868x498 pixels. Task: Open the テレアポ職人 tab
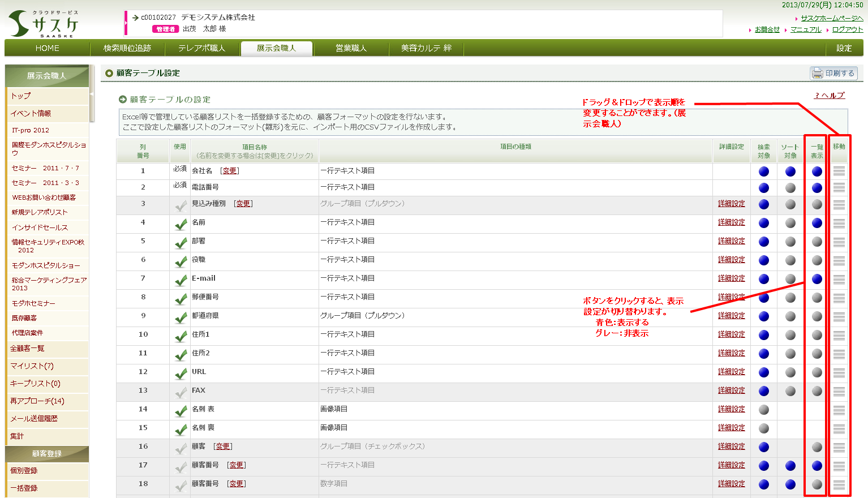coord(201,49)
